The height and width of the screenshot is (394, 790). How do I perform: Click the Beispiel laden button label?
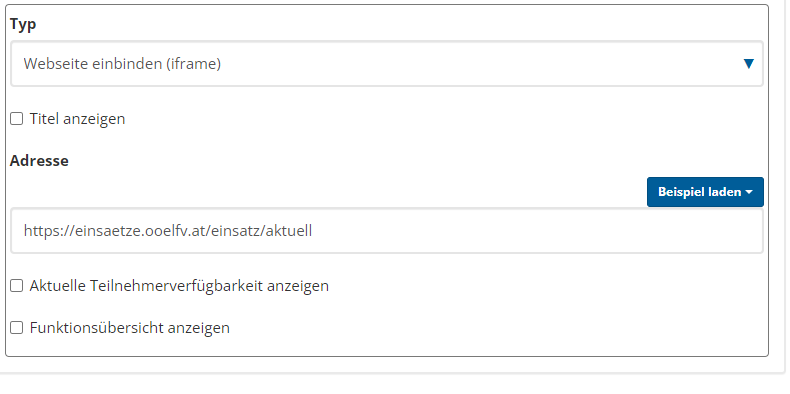coord(699,192)
